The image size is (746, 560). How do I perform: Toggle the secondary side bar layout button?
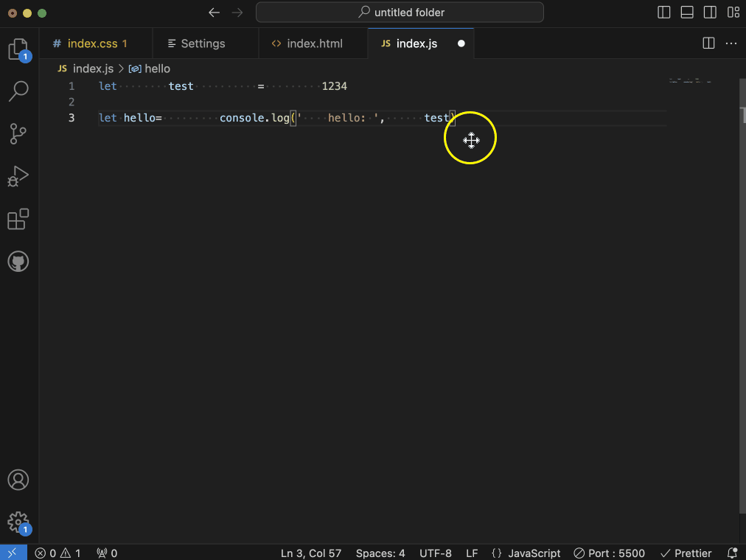710,13
